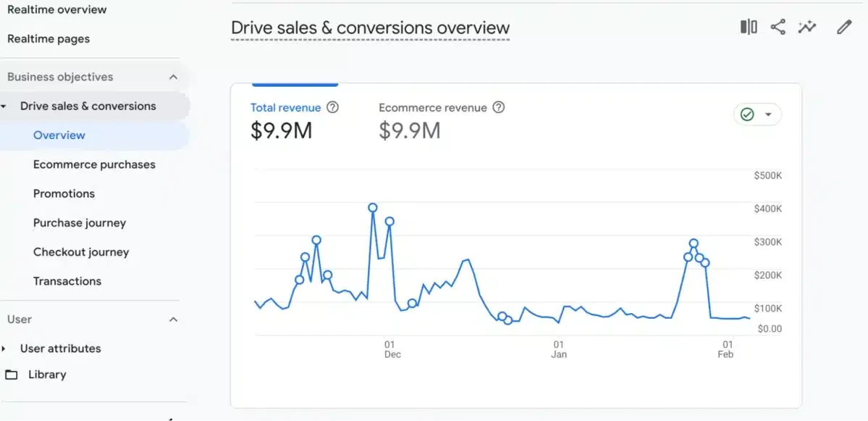Select the Transactions sidebar entry
The image size is (868, 421).
(67, 281)
